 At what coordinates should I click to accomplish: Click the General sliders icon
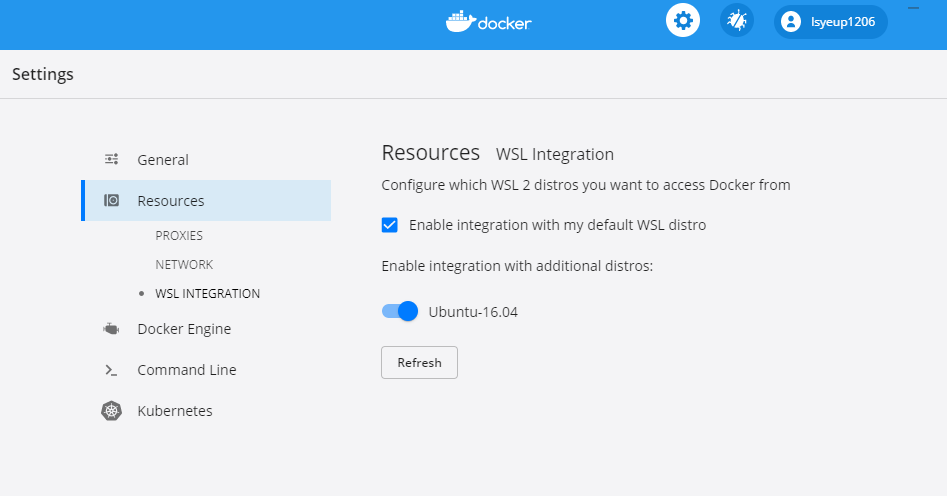point(111,159)
